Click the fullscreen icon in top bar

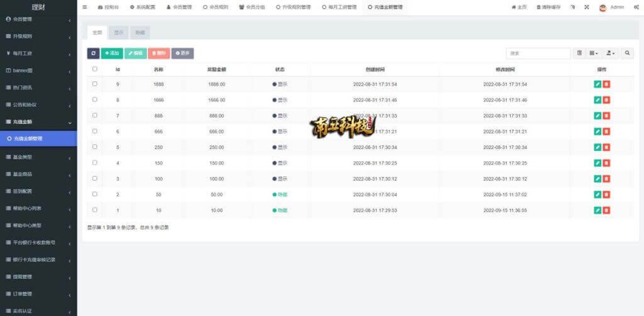pyautogui.click(x=587, y=8)
